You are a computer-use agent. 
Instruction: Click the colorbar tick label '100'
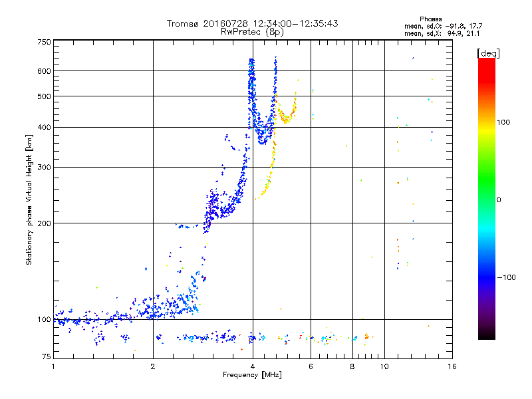pyautogui.click(x=503, y=122)
